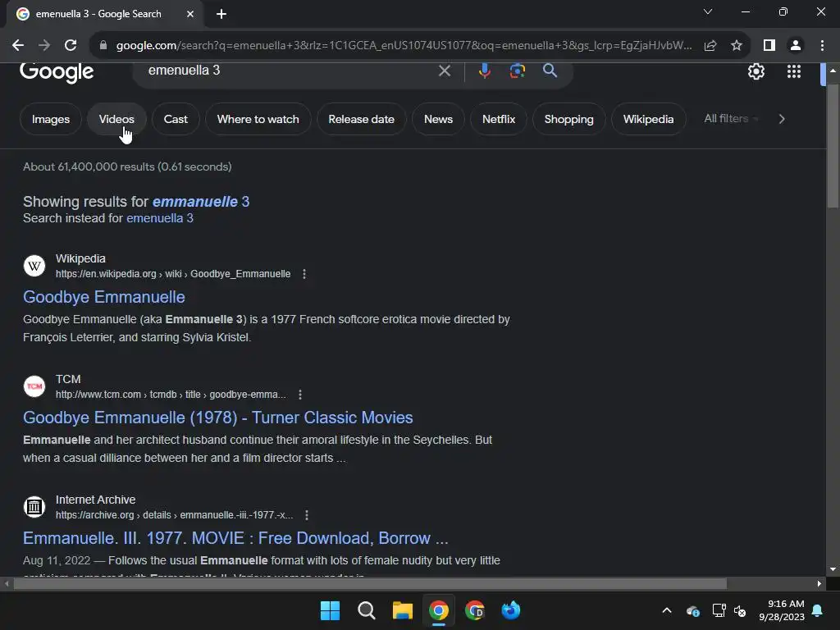The height and width of the screenshot is (630, 840).
Task: Click the Internet Archive favicon
Action: 34,507
